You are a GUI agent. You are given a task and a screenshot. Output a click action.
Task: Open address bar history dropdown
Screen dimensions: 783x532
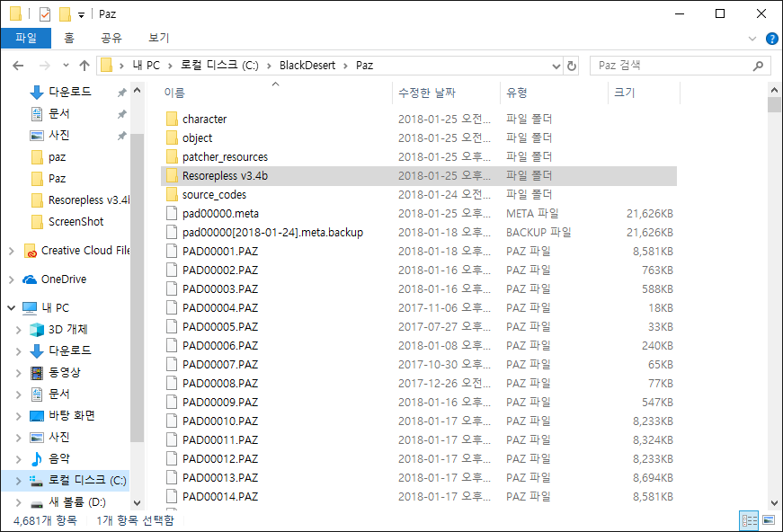(x=553, y=66)
